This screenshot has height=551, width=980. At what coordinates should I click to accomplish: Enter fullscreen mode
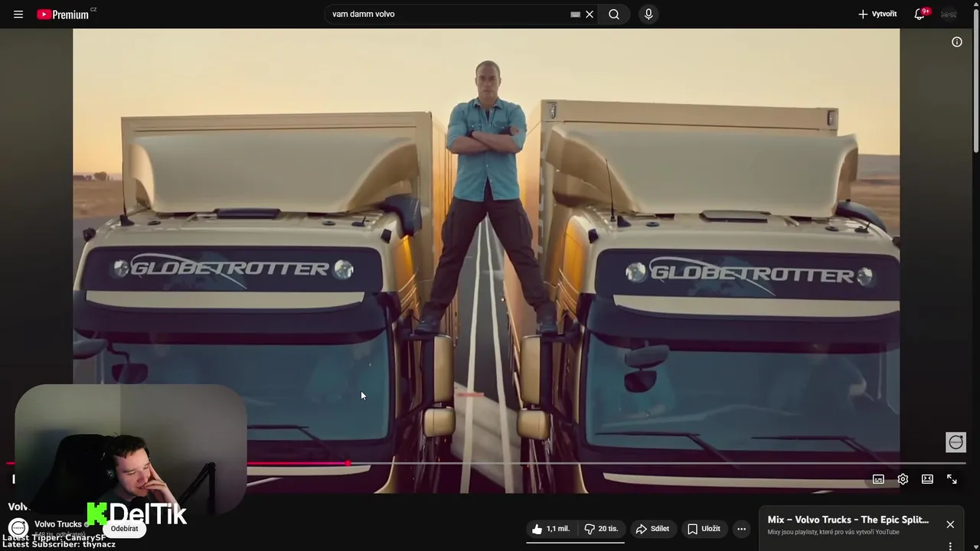(x=952, y=479)
